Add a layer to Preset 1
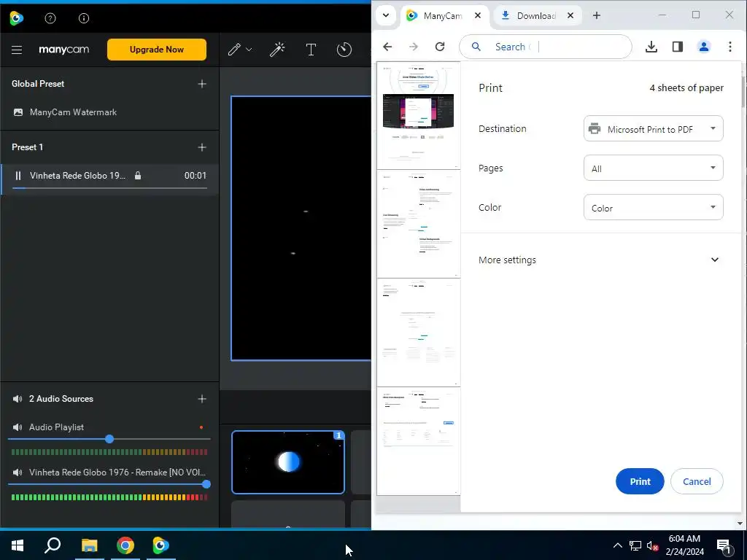This screenshot has width=747, height=560. [202, 147]
